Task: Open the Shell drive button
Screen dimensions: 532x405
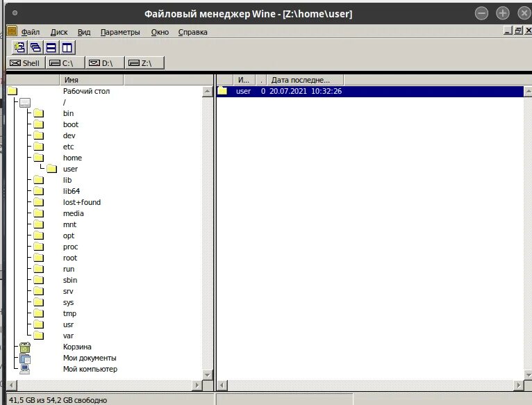Action: [x=26, y=63]
